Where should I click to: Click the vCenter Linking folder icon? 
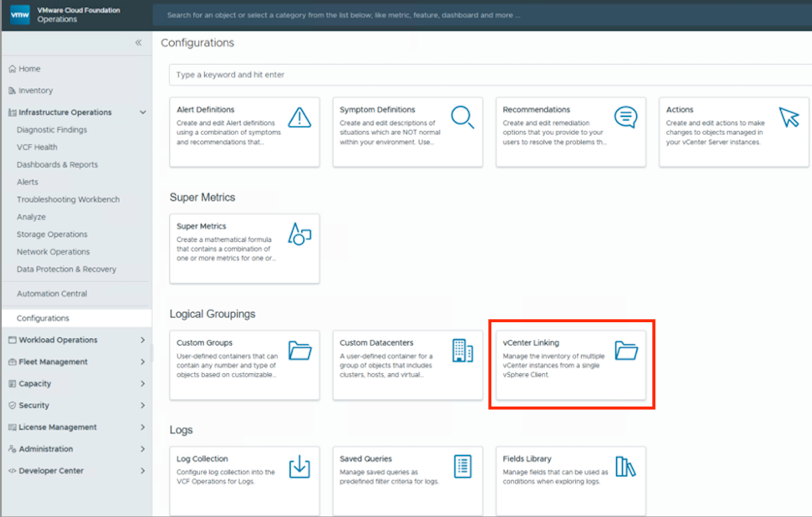tap(626, 350)
